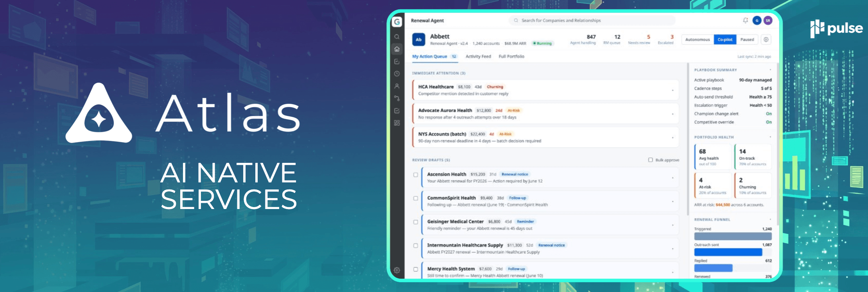
Task: Switch to the Activity Feed tab
Action: 478,56
